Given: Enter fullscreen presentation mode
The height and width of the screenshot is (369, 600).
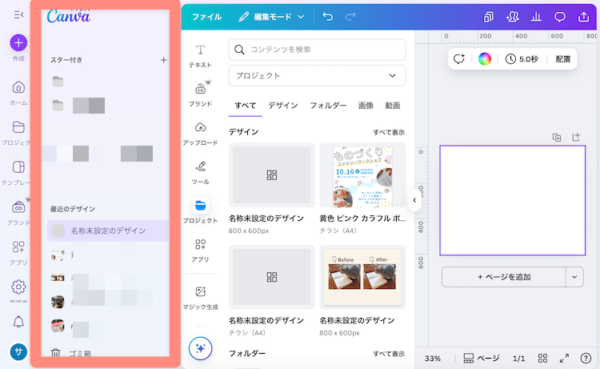Looking at the screenshot, I should (x=564, y=358).
